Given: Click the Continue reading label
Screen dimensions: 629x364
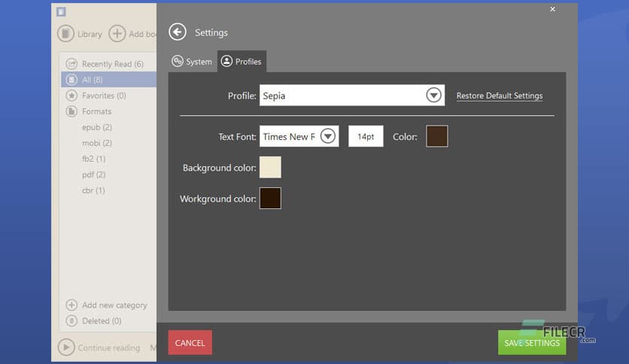Looking at the screenshot, I should coord(109,347).
